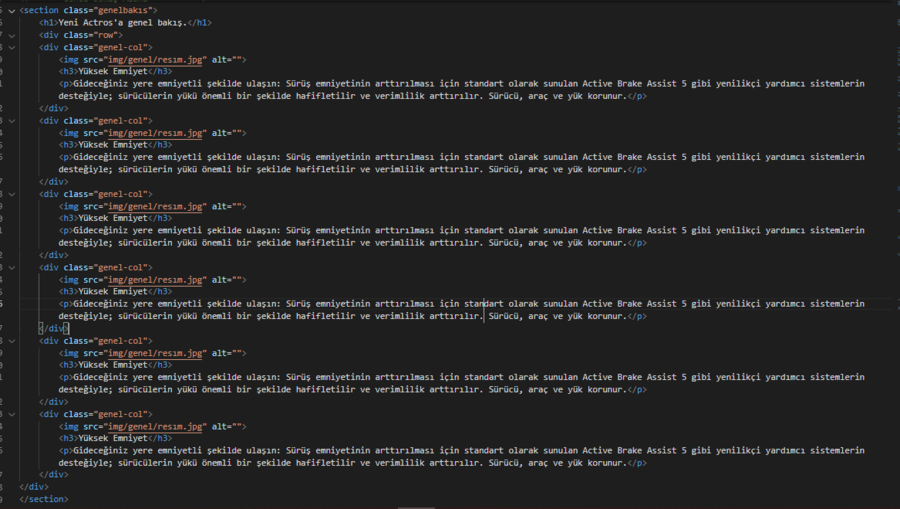Screen dimensions: 900x509
Task: Collapse the div class="row" fold chevron
Action: click(11, 35)
